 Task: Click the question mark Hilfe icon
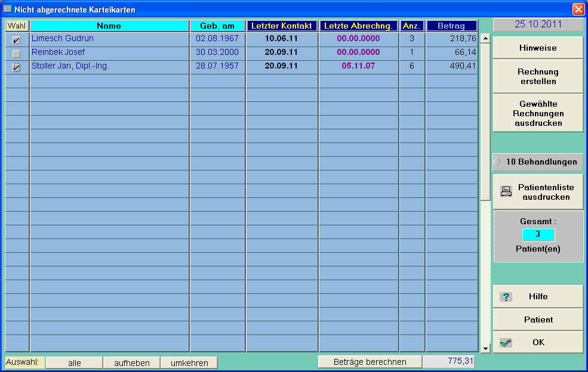506,297
